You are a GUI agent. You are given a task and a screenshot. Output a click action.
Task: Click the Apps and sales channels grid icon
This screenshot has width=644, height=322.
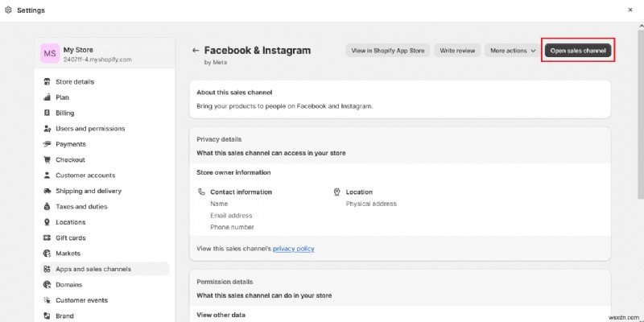[x=47, y=269]
